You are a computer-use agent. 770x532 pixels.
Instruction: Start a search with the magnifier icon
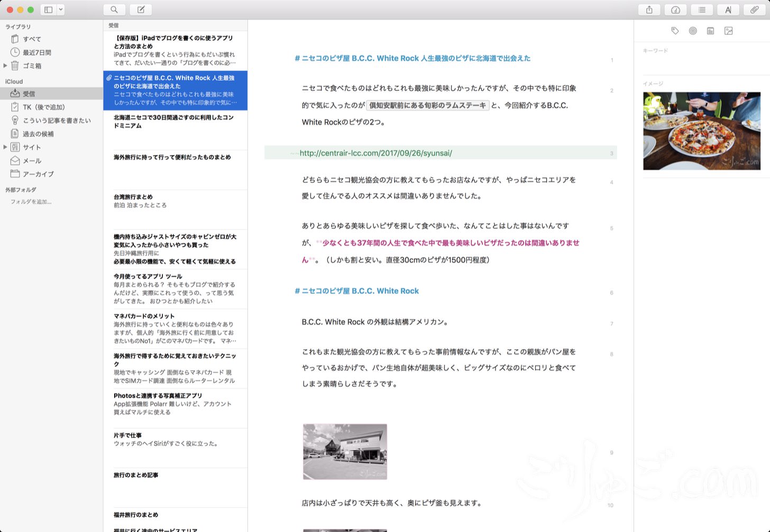click(114, 9)
